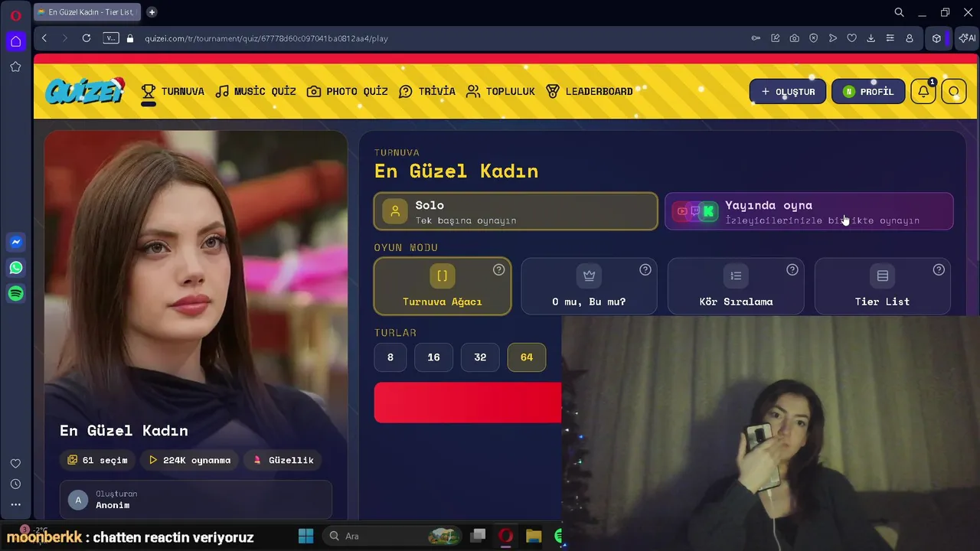Select 32 rounds
This screenshot has width=980, height=551.
tap(480, 357)
